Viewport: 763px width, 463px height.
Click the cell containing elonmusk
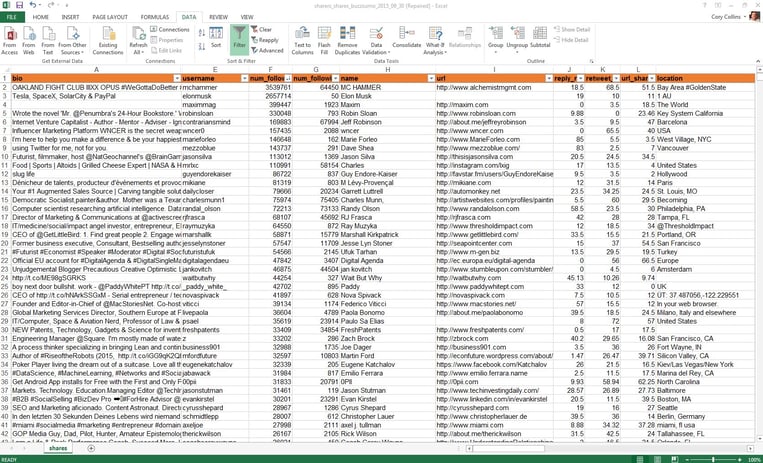coord(215,96)
